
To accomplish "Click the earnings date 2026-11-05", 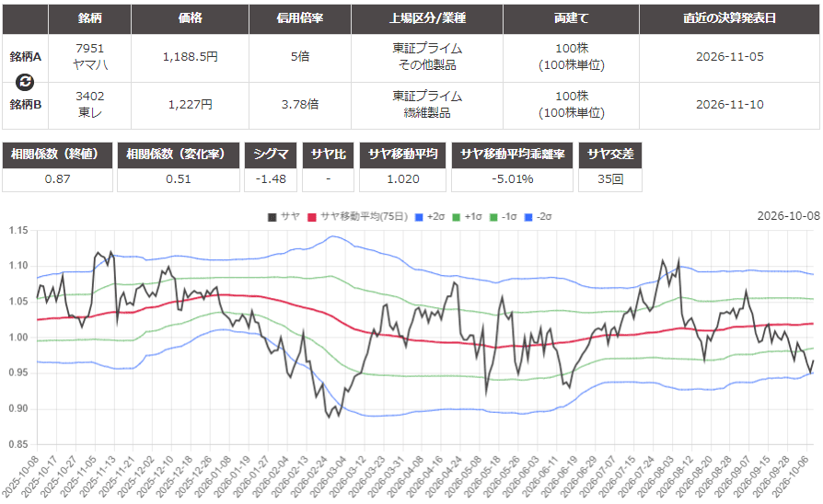I will [730, 57].
